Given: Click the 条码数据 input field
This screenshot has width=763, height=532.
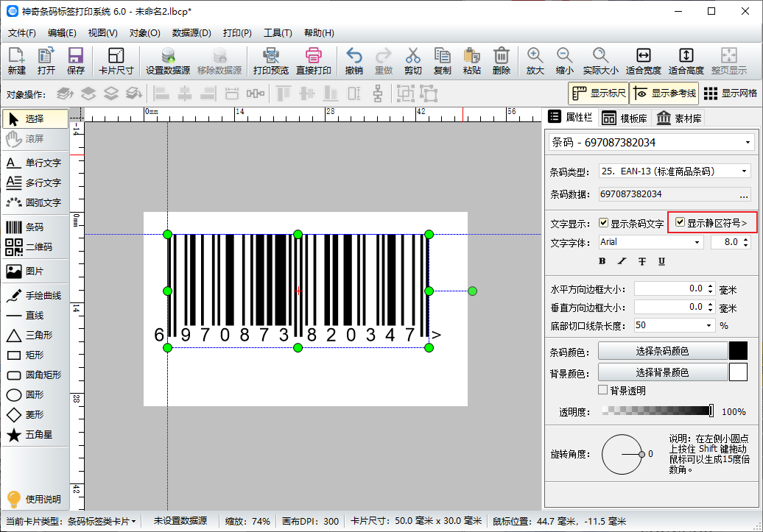Looking at the screenshot, I should 668,194.
